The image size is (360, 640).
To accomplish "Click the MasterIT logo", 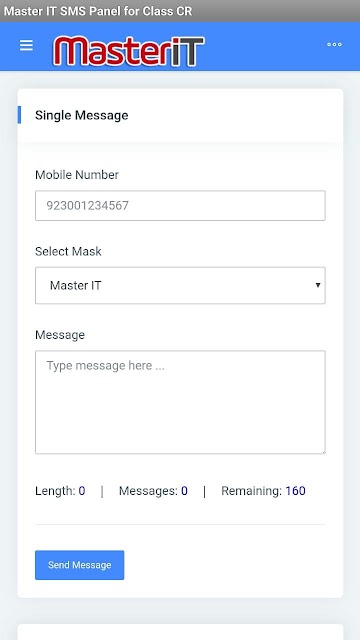I will (x=129, y=51).
